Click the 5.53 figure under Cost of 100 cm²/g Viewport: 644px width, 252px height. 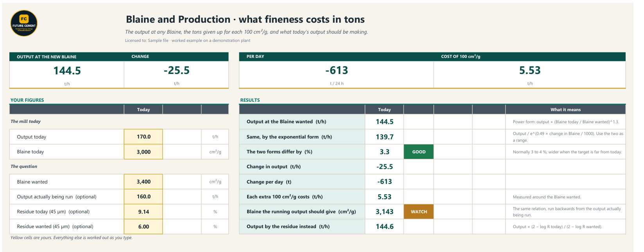point(530,70)
